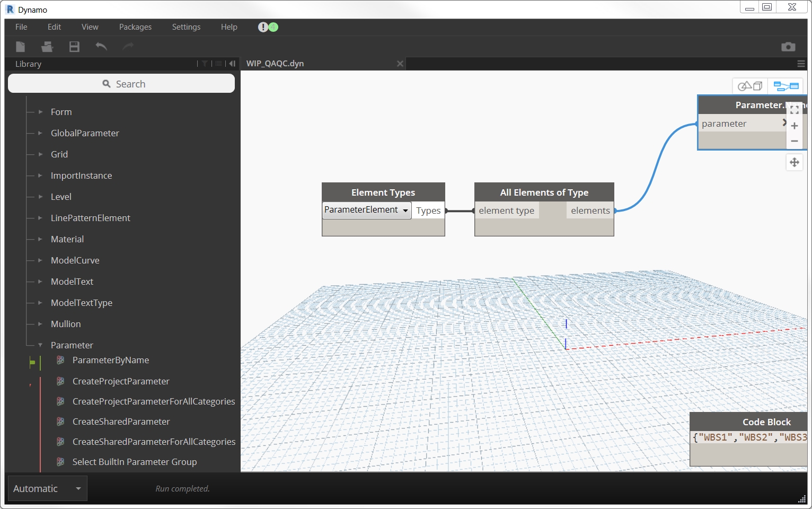Fit graph to view with the fit icon
The height and width of the screenshot is (509, 812).
point(794,109)
